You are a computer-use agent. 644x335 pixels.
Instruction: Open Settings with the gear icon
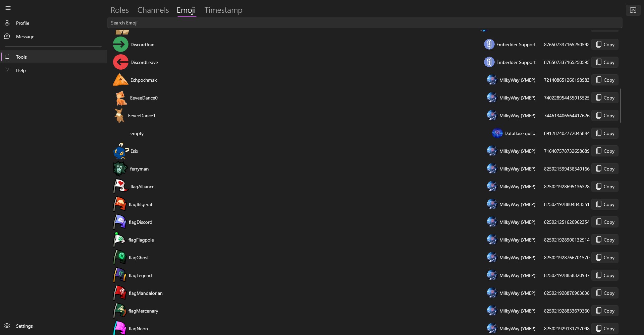[x=7, y=326]
